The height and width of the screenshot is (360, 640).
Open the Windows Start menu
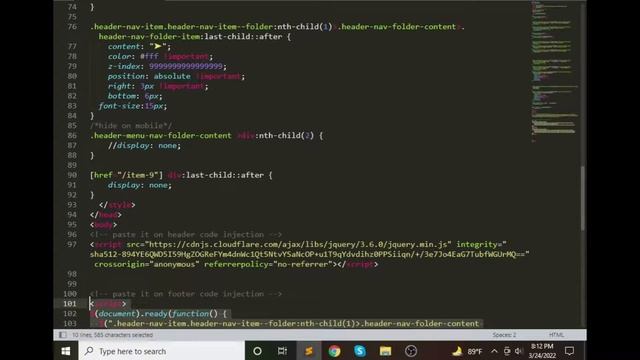[x=66, y=351]
